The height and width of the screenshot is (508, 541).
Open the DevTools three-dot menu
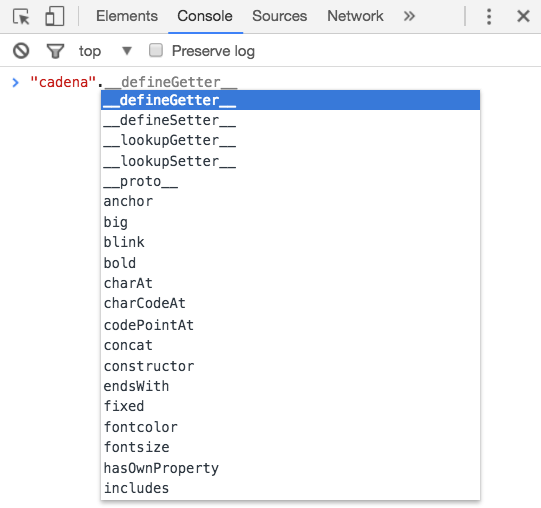click(489, 16)
